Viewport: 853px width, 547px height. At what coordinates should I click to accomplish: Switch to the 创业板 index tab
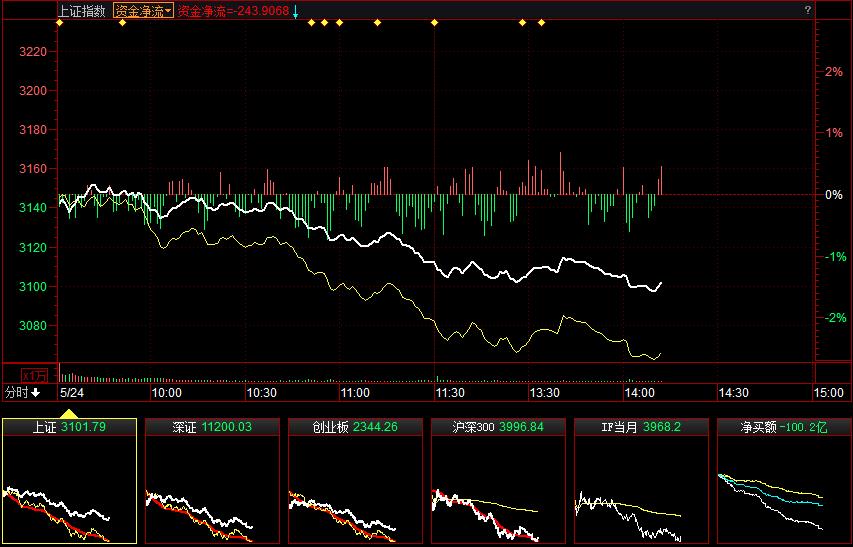point(355,427)
